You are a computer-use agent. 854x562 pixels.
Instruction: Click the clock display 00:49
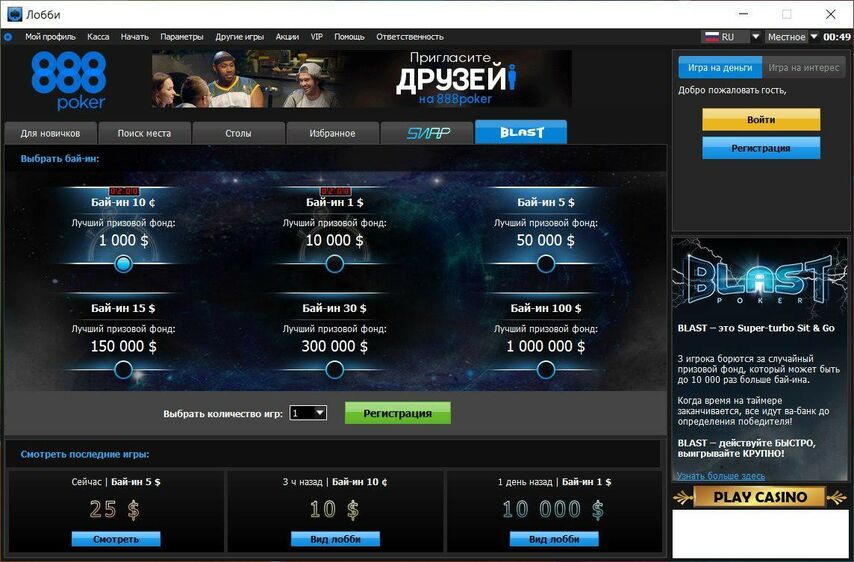pos(837,36)
